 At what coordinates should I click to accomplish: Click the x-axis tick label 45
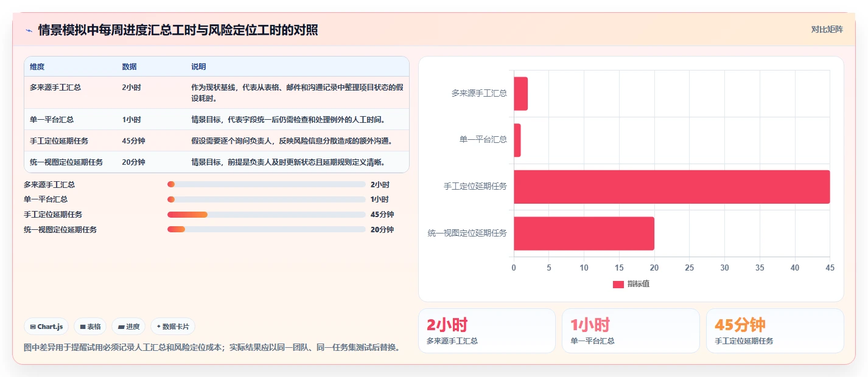830,268
